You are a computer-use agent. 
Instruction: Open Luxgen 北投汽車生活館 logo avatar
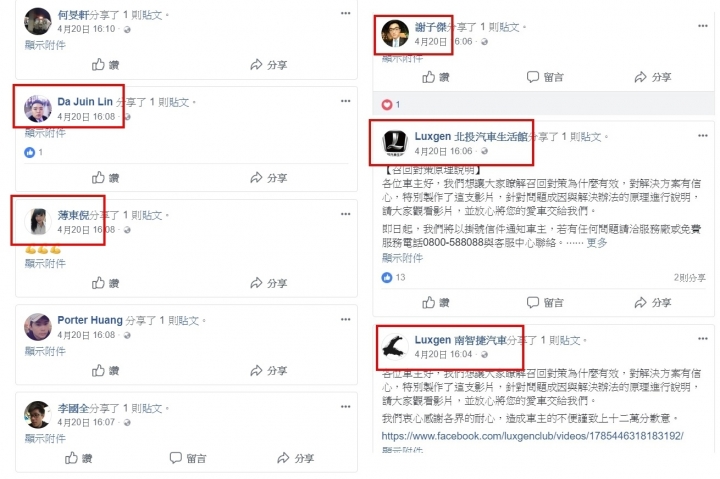pos(395,143)
